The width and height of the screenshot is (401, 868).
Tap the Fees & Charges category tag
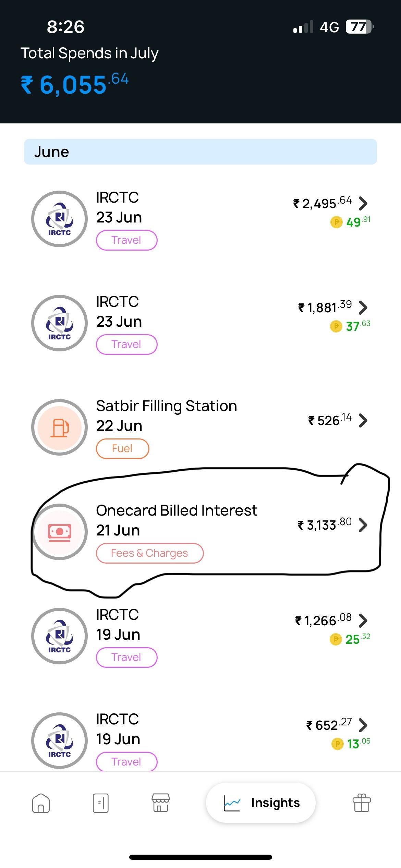[150, 553]
